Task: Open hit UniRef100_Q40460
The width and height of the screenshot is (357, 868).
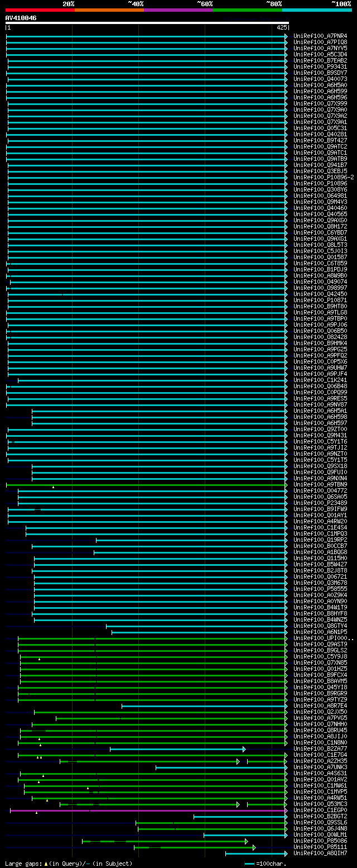Action: 320,208
